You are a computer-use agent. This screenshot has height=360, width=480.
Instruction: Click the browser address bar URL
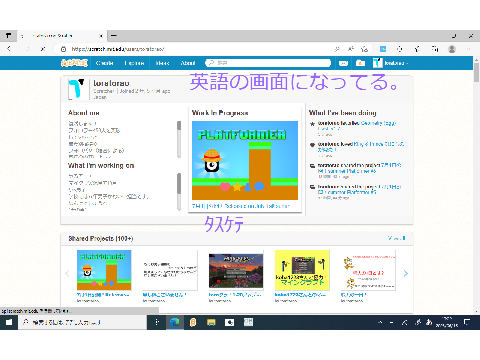tap(118, 49)
